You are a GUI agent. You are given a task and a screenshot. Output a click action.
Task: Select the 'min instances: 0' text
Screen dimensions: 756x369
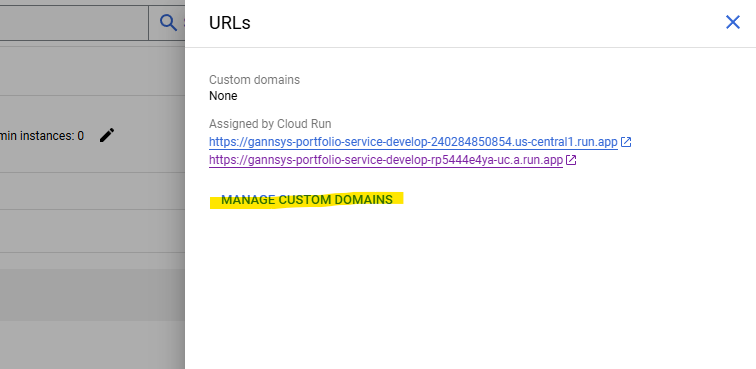42,136
